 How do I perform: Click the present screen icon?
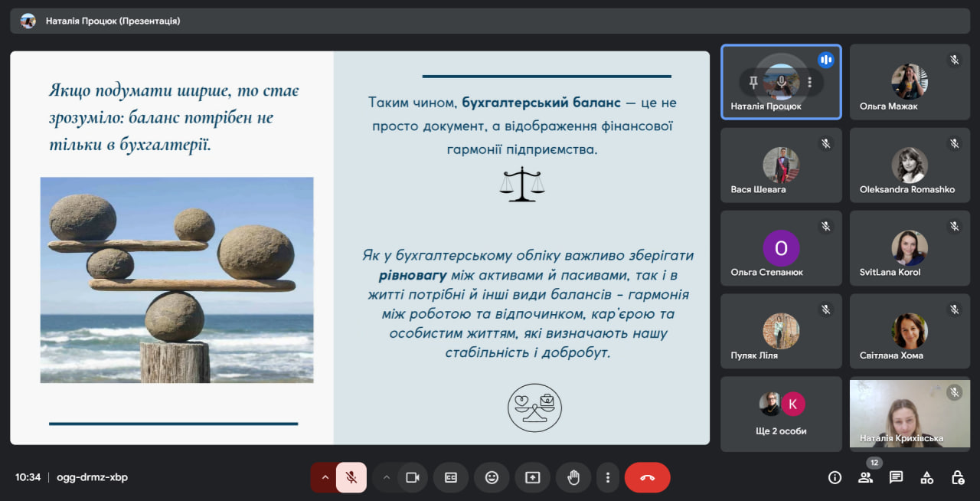point(532,477)
